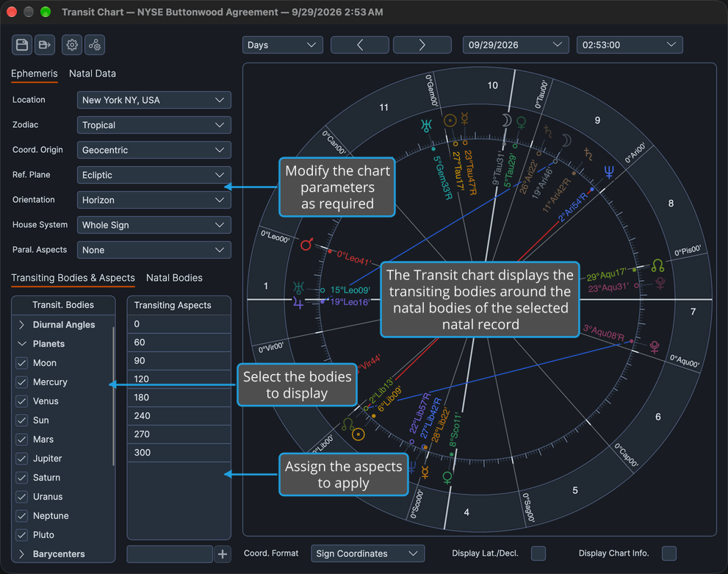Click the green Venus glyph at top
The width and height of the screenshot is (728, 574).
click(x=522, y=123)
